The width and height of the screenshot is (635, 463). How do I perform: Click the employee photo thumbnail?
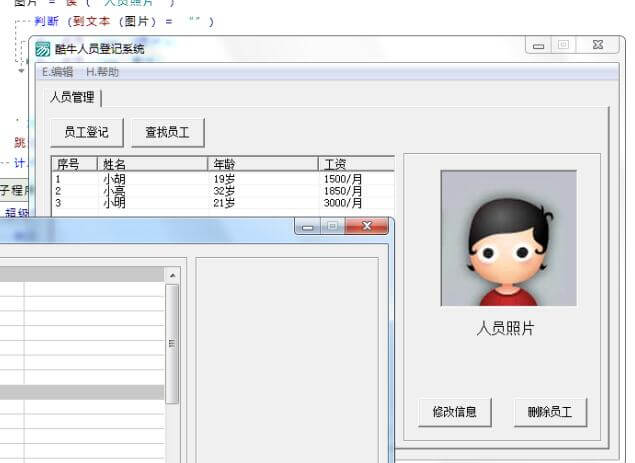click(508, 238)
